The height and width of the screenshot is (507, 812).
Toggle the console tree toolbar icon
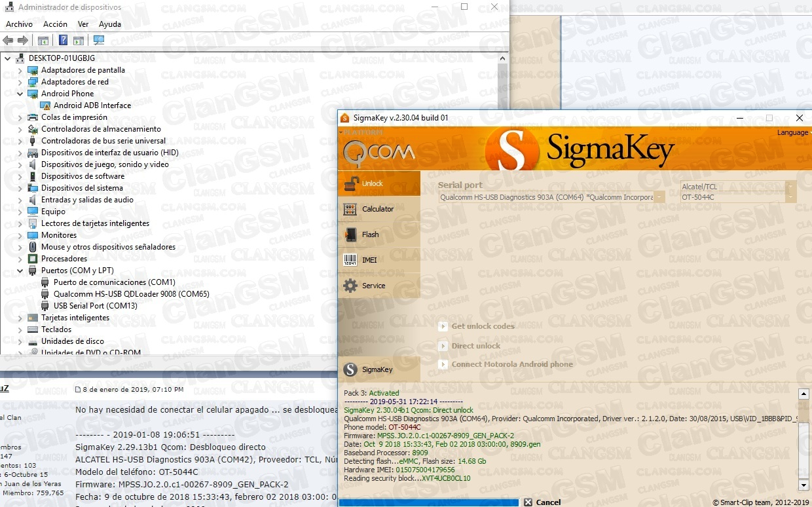43,40
